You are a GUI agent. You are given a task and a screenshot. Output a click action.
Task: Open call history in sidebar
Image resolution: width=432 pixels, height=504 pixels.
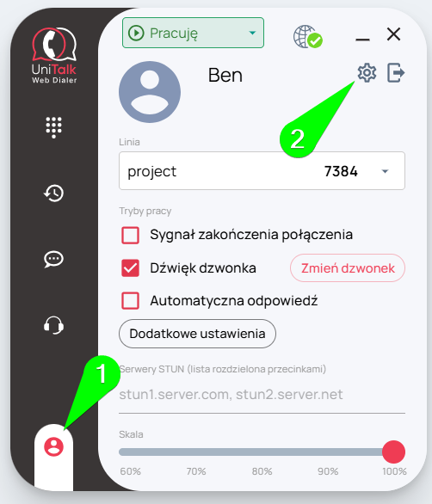click(53, 194)
